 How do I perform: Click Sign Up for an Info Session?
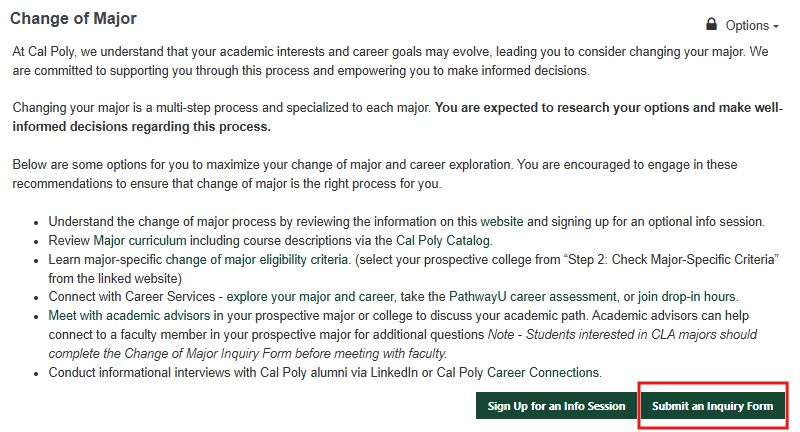pos(556,406)
